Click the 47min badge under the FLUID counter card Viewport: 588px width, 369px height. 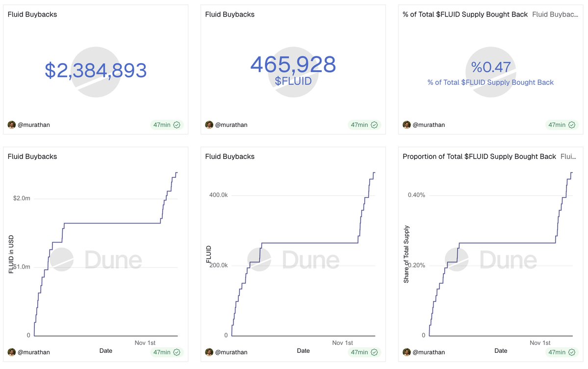(x=364, y=125)
